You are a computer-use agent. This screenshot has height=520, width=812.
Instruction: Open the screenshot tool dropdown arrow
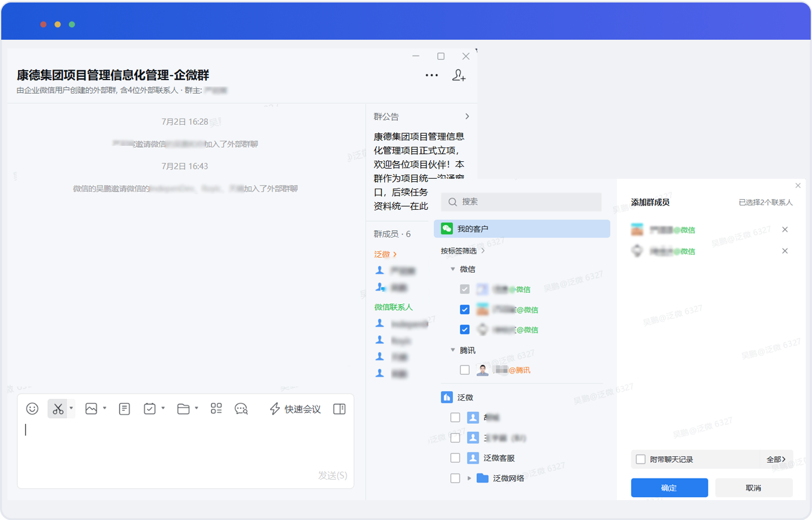click(71, 408)
